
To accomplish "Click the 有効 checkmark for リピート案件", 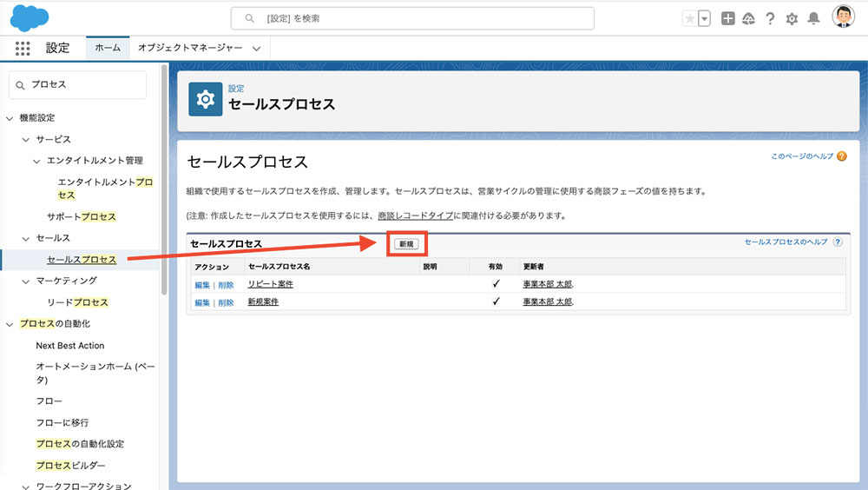I will click(x=496, y=284).
